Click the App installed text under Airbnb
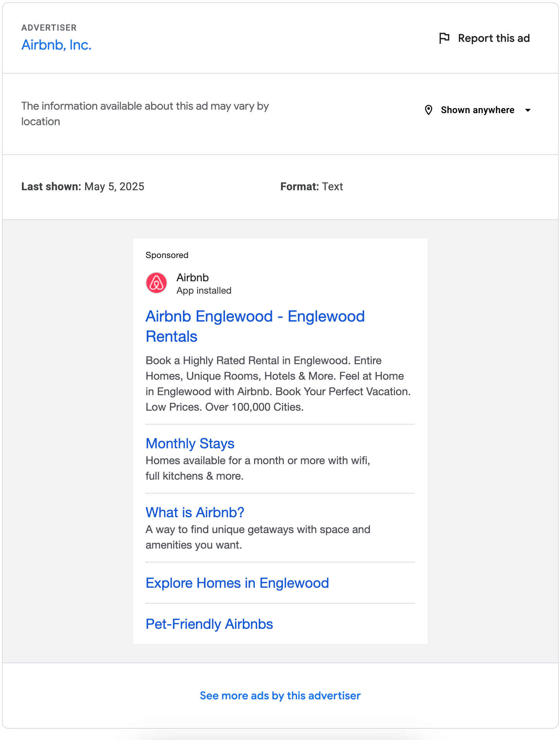The width and height of the screenshot is (560, 740). click(203, 291)
